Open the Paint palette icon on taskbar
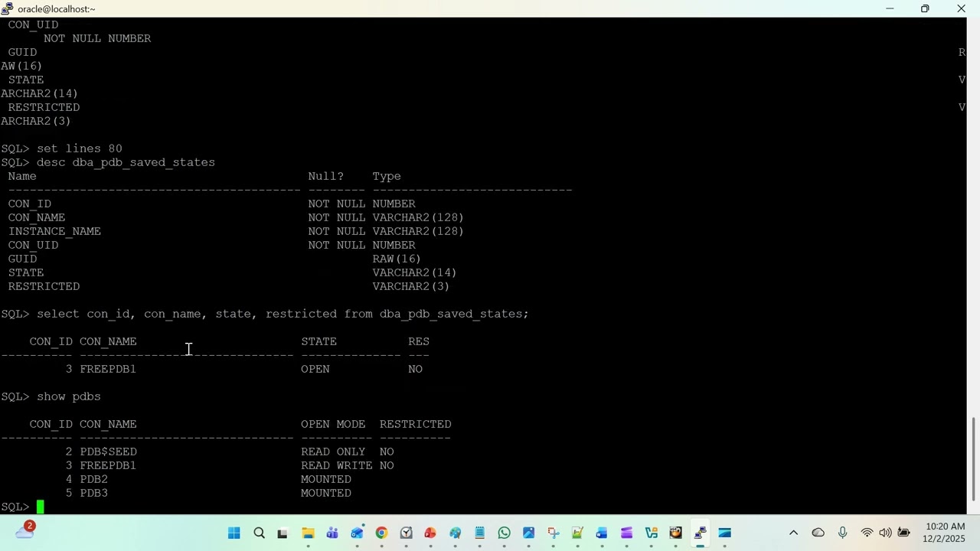 coord(455,533)
